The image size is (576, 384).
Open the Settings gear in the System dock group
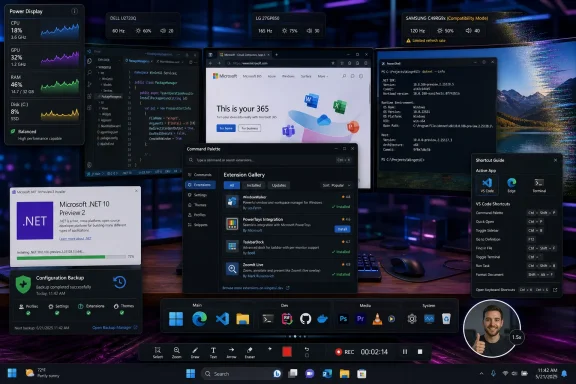tap(412, 319)
